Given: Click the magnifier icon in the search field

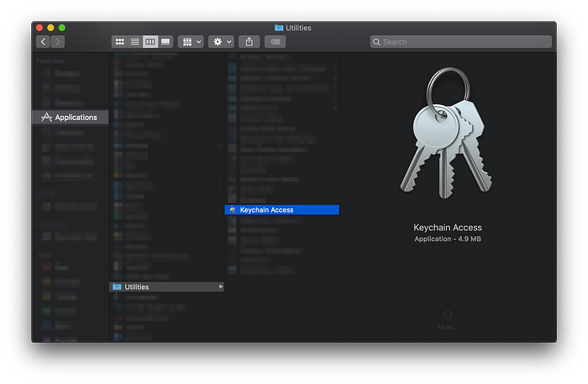Looking at the screenshot, I should click(376, 42).
